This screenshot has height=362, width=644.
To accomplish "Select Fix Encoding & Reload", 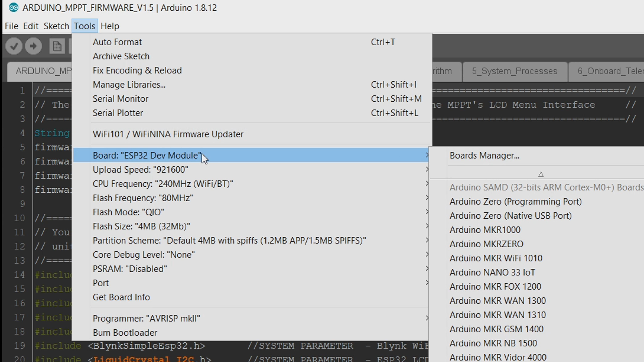I will point(252,70).
